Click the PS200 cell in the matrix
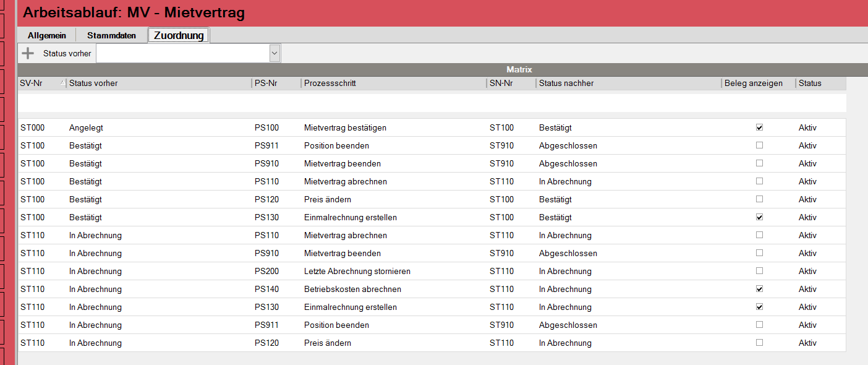The width and height of the screenshot is (868, 365). click(x=266, y=272)
